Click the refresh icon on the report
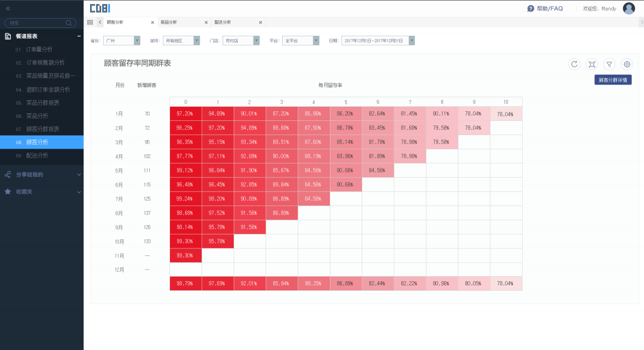The image size is (644, 350). pyautogui.click(x=574, y=64)
